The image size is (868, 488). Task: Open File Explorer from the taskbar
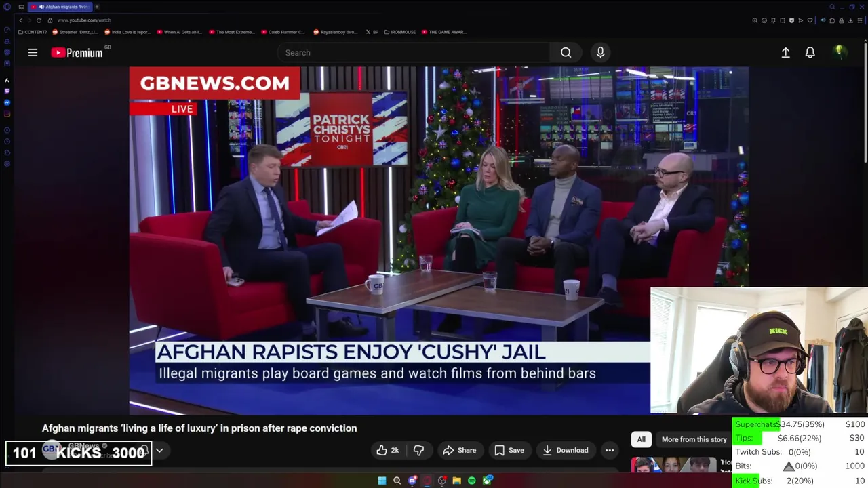coord(456,481)
